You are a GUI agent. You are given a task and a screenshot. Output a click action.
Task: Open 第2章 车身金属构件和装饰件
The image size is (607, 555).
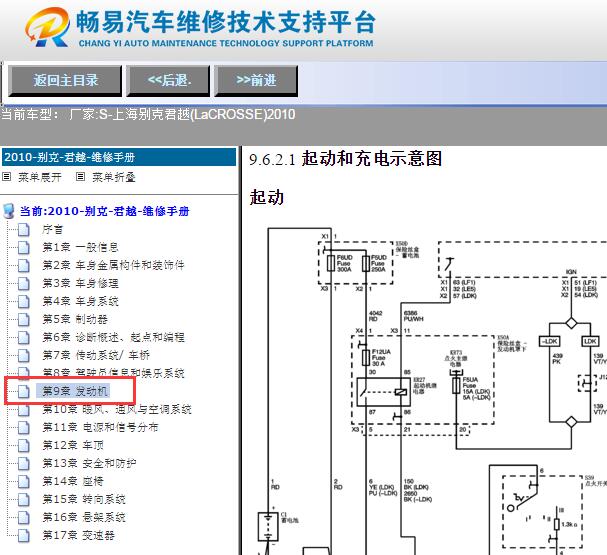[113, 266]
